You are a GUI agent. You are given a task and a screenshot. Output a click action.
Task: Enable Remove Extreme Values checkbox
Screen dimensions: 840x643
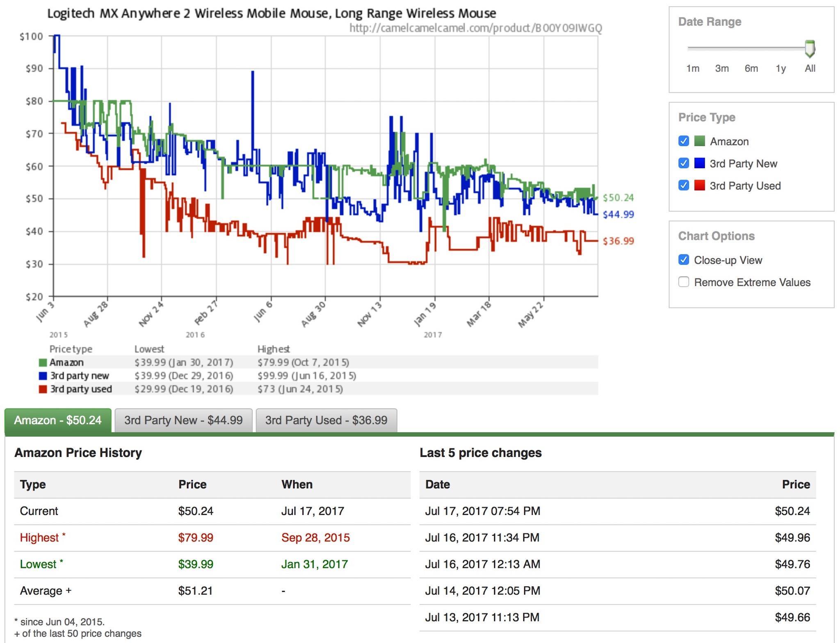(683, 282)
